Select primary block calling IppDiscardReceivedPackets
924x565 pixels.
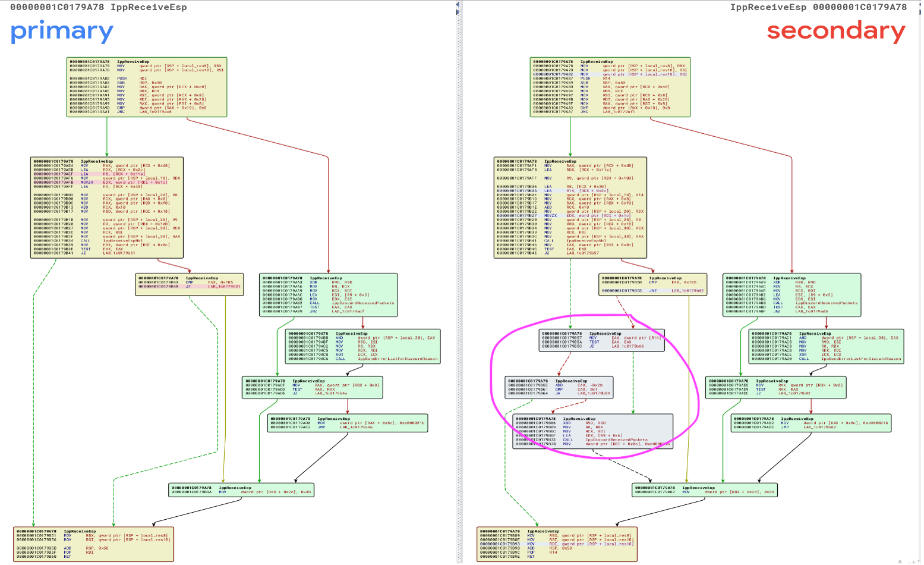pos(328,295)
